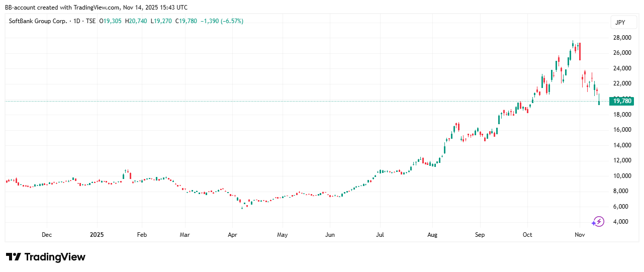Open the JPY currency selector
The height and width of the screenshot is (272, 644).
(x=619, y=22)
